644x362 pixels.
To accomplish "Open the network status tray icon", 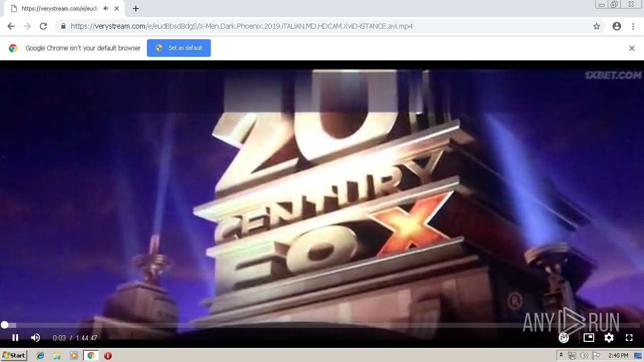I will 572,355.
